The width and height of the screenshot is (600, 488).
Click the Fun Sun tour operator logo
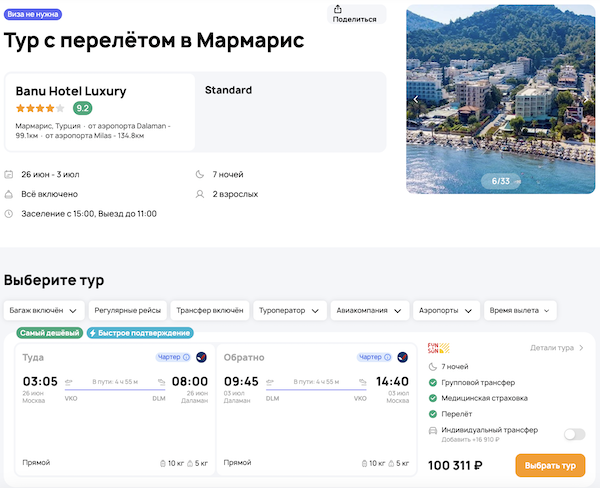pyautogui.click(x=439, y=348)
